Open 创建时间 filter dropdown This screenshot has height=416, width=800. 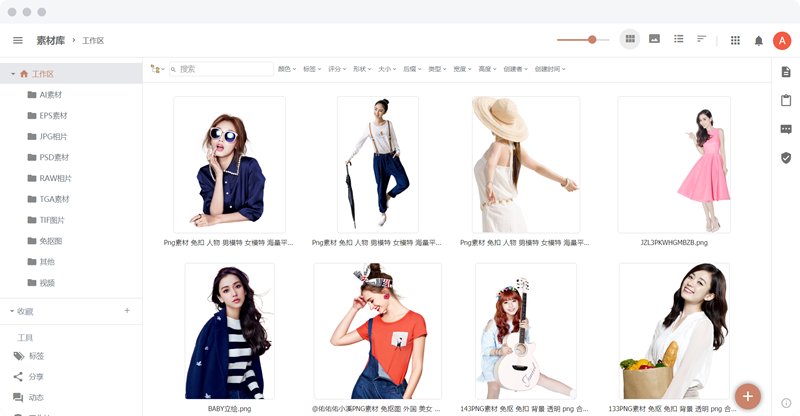[549, 69]
